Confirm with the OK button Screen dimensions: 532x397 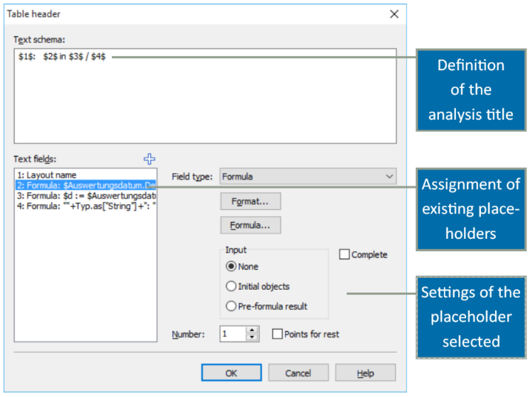(x=231, y=373)
